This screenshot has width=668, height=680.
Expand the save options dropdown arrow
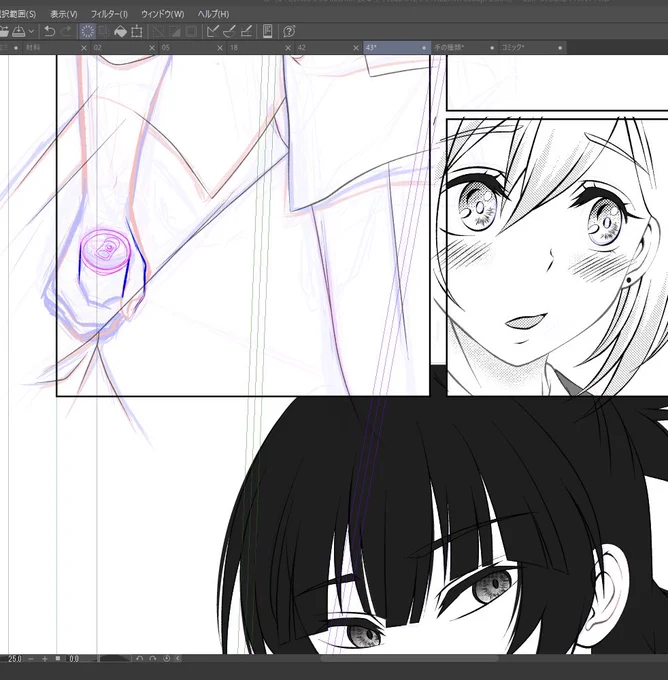tap(31, 32)
